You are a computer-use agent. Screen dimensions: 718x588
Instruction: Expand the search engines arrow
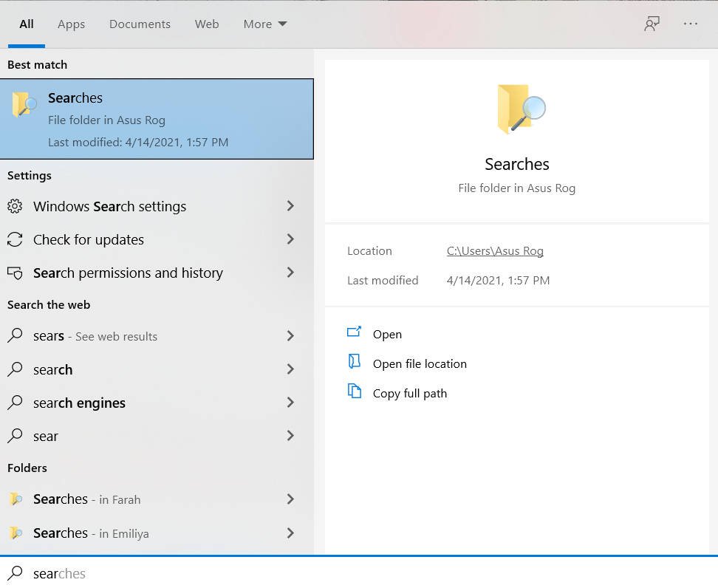pos(290,403)
